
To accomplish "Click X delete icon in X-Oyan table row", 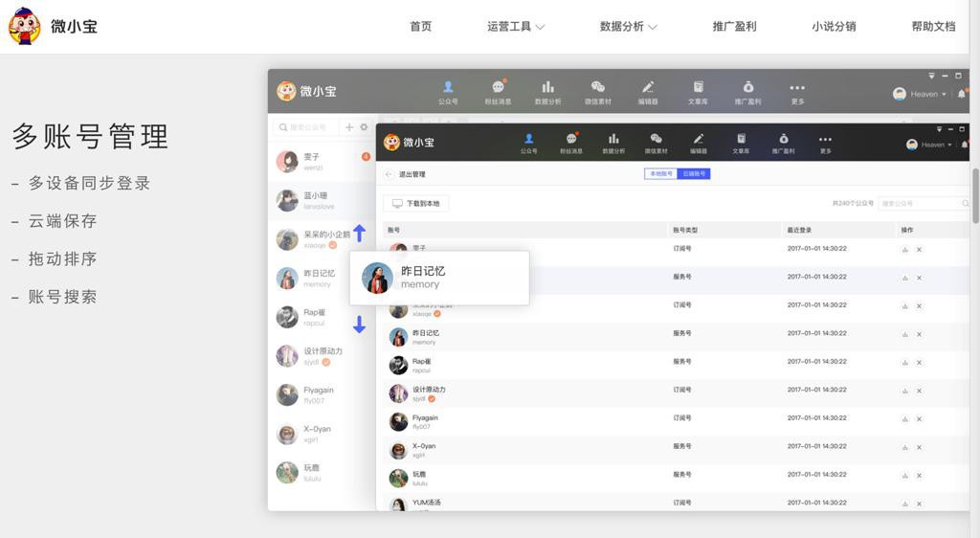I will pyautogui.click(x=920, y=447).
